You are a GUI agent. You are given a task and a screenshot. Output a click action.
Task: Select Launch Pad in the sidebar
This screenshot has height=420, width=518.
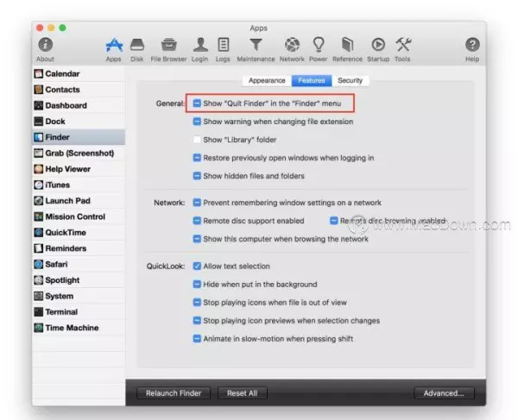coord(79,201)
